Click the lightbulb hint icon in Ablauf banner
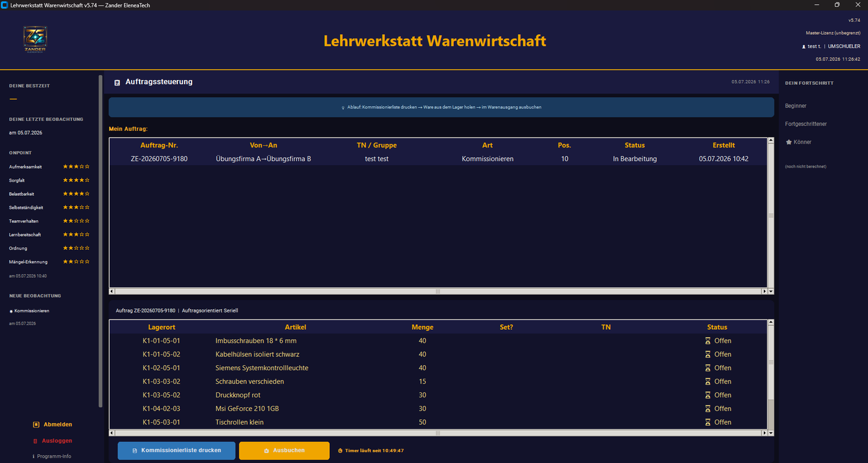Viewport: 868px width, 463px height. pos(343,107)
